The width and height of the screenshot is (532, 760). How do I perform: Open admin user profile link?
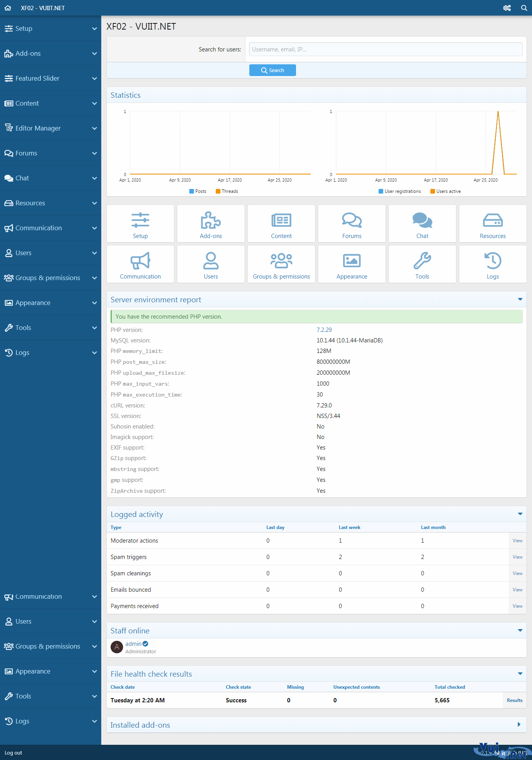click(133, 644)
